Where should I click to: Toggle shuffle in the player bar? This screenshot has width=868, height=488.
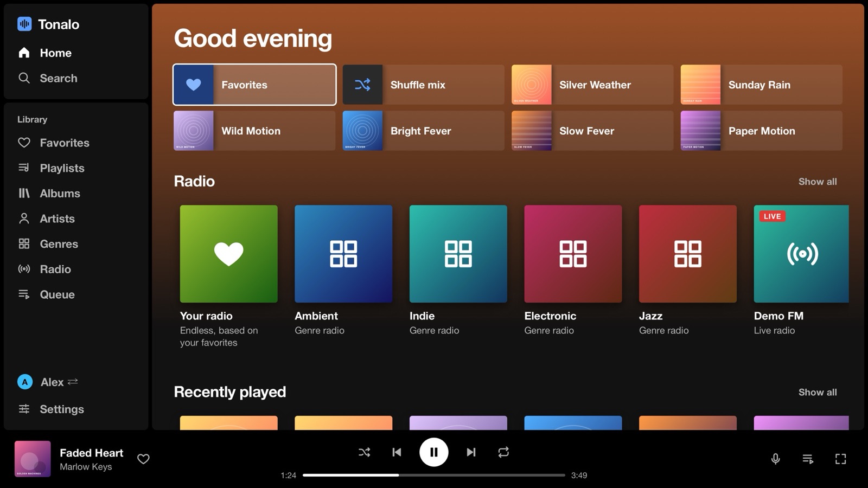[365, 452]
